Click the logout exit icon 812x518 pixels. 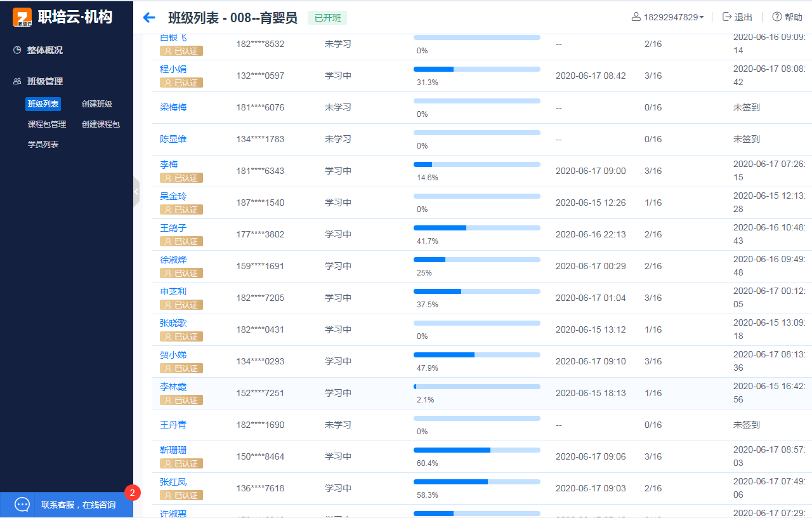(727, 17)
